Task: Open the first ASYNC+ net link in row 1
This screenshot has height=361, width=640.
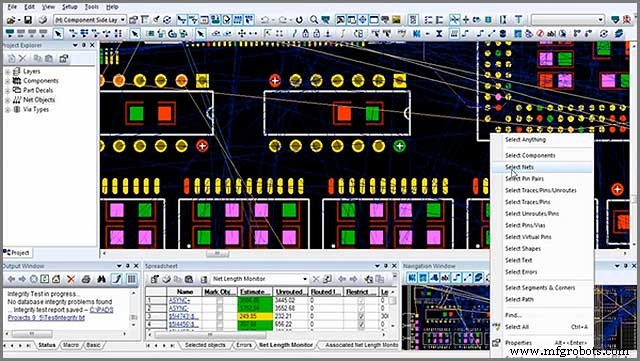Action: point(179,301)
